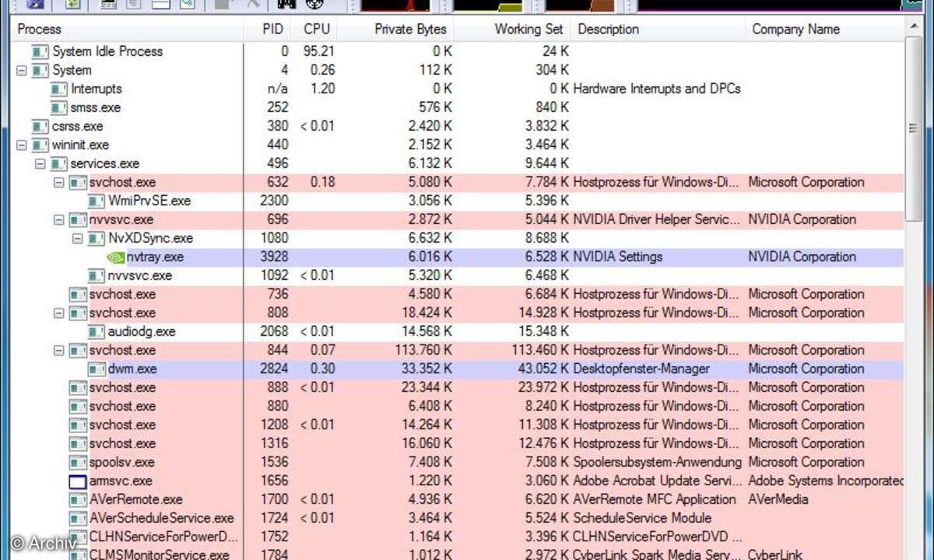Click the 'AVerMedia' company name

778,499
